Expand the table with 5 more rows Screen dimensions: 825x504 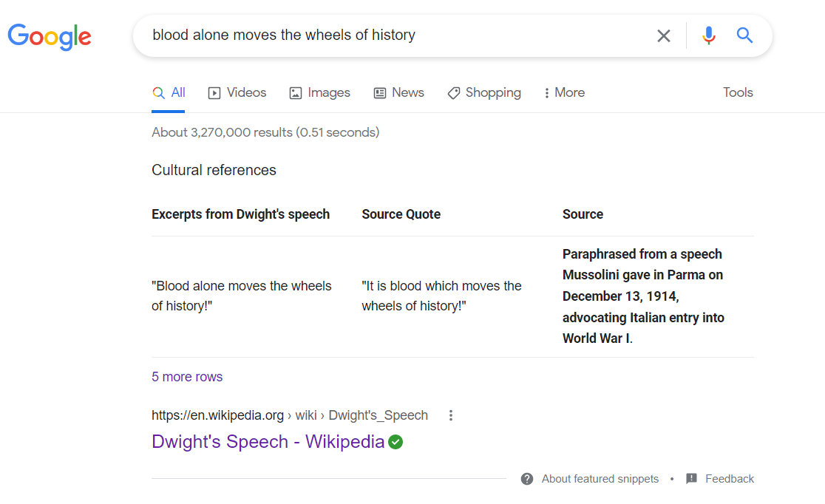pyautogui.click(x=187, y=377)
